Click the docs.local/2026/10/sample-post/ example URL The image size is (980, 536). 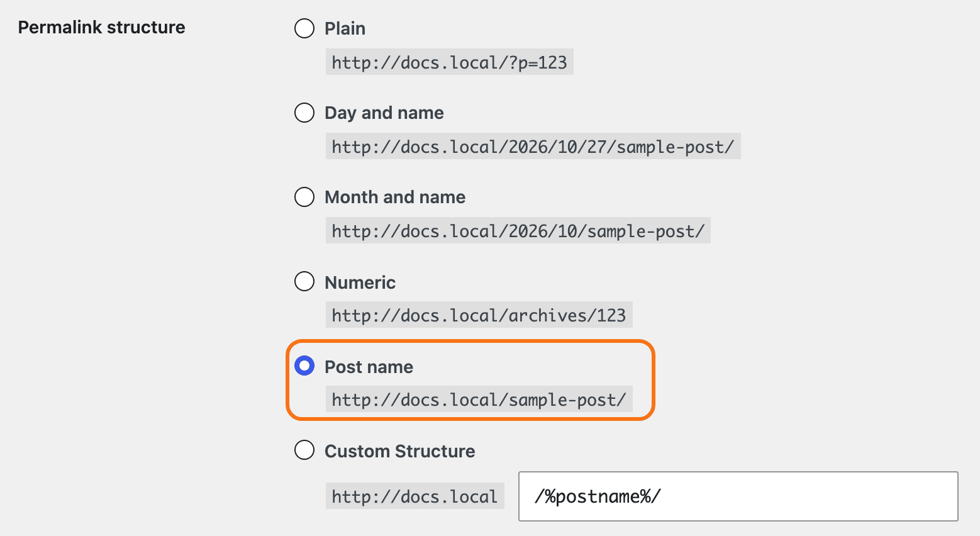(518, 231)
